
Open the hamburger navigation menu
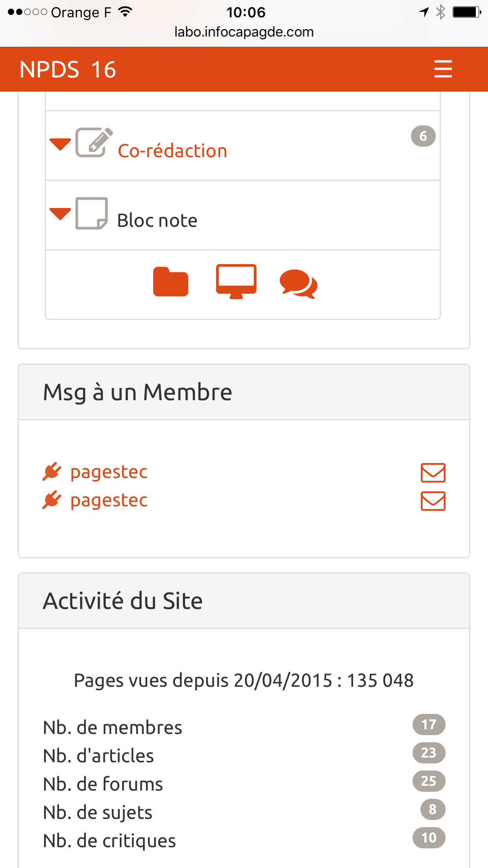(x=443, y=69)
